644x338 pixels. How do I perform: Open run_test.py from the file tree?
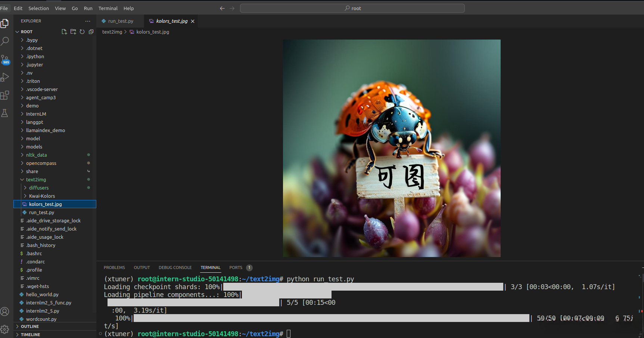(x=55, y=212)
